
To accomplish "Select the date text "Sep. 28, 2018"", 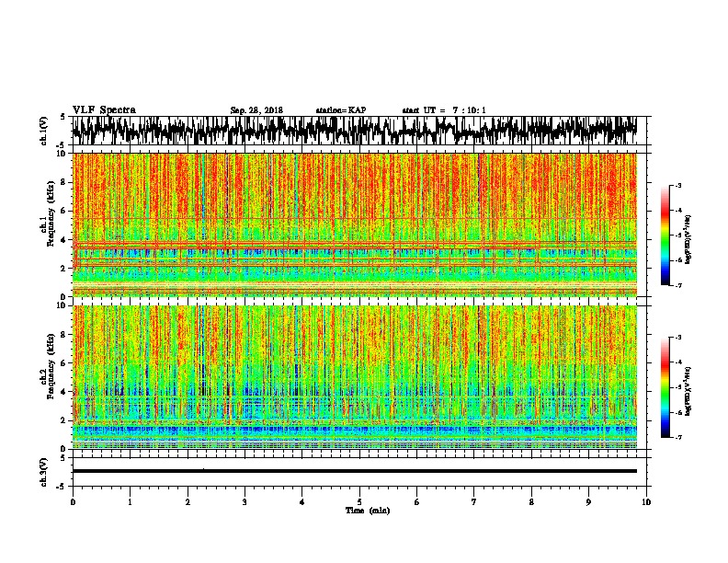I will tap(256, 110).
